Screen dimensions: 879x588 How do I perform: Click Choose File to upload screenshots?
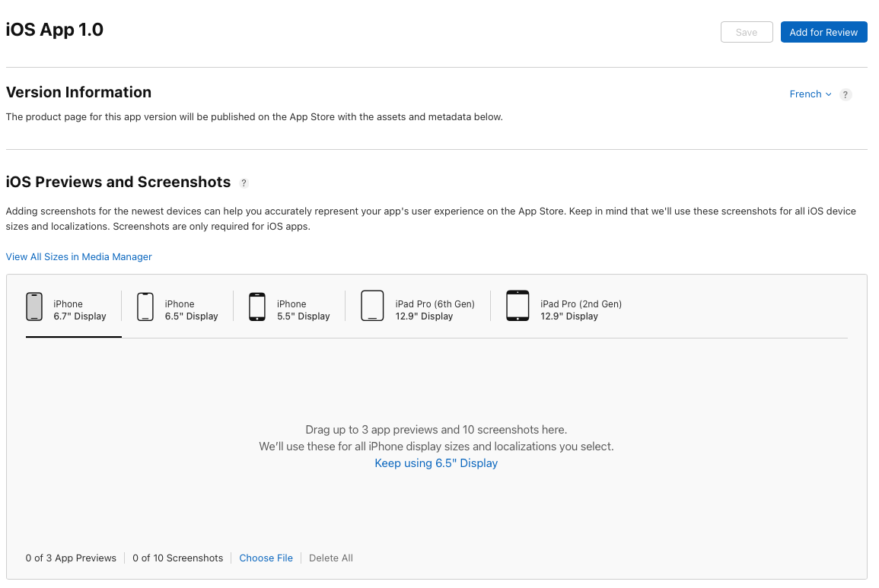click(266, 558)
